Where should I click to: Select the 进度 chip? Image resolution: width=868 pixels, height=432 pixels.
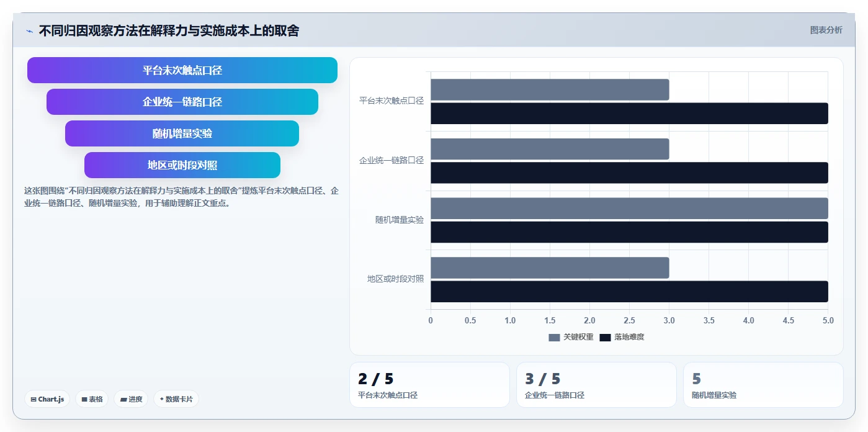click(131, 399)
